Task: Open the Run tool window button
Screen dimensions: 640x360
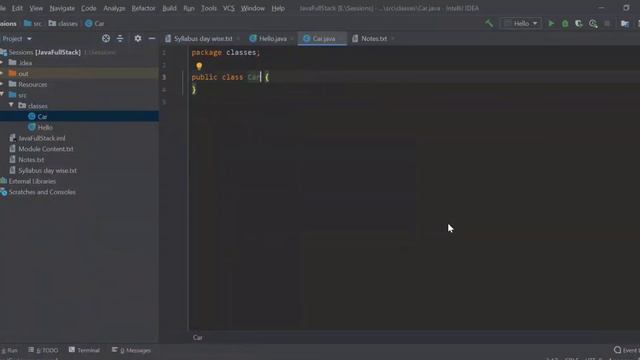Action: click(x=9, y=350)
